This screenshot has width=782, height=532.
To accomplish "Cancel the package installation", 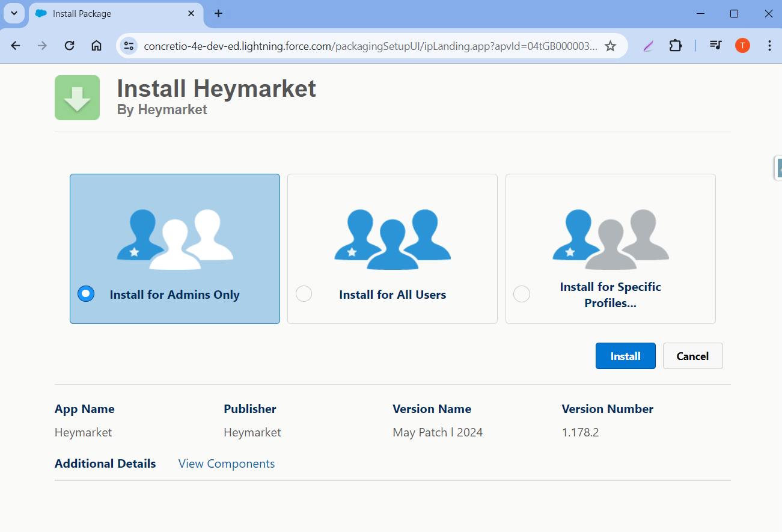I will 692,356.
